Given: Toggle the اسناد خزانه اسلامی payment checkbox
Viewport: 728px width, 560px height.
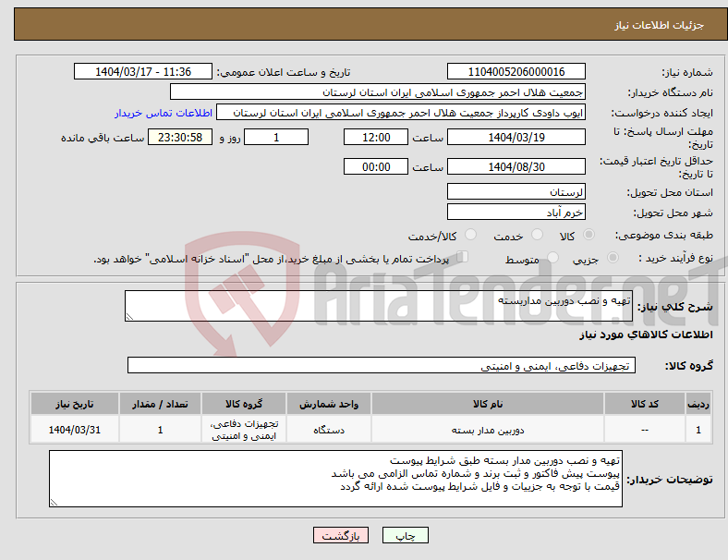Looking at the screenshot, I should click(x=462, y=257).
